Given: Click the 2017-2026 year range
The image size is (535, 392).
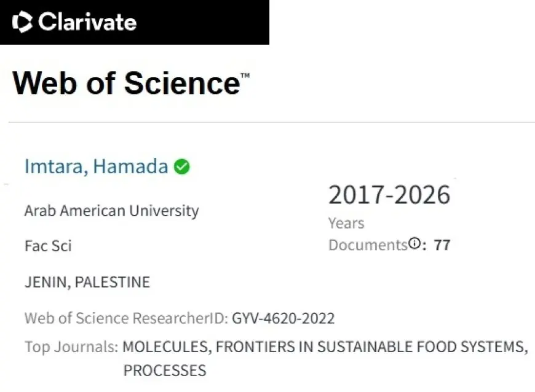Looking at the screenshot, I should [389, 195].
